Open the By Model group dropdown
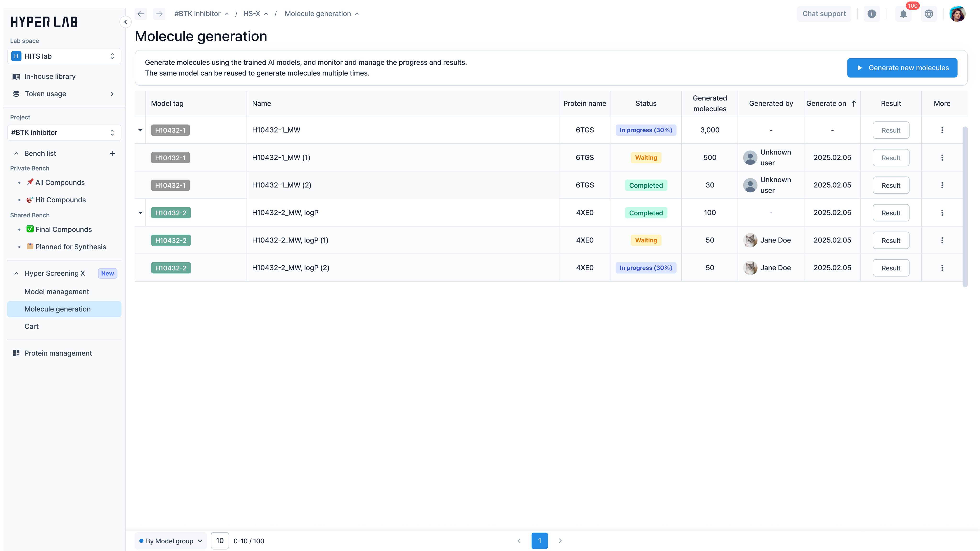This screenshot has width=980, height=551. (x=170, y=541)
